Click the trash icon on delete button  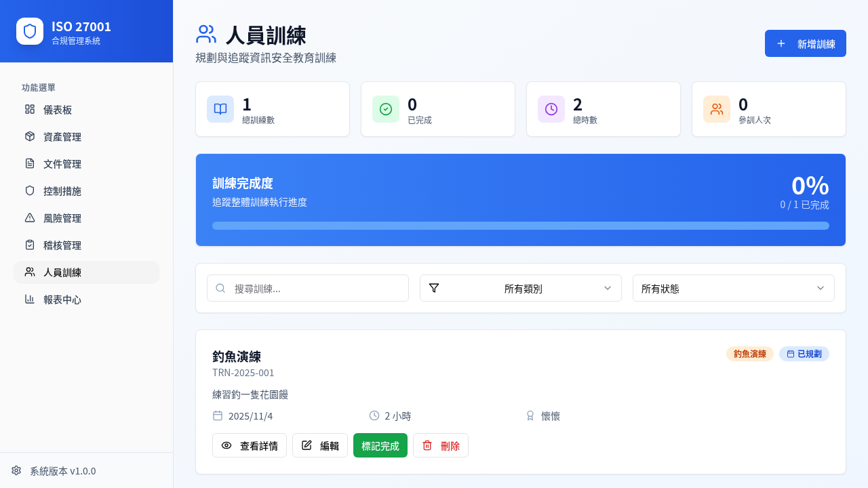[x=427, y=445]
